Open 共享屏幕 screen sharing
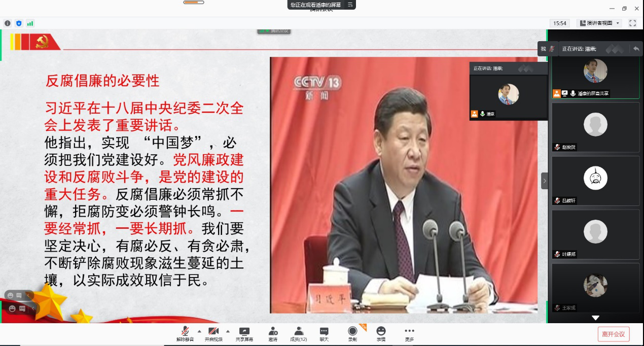 tap(244, 333)
